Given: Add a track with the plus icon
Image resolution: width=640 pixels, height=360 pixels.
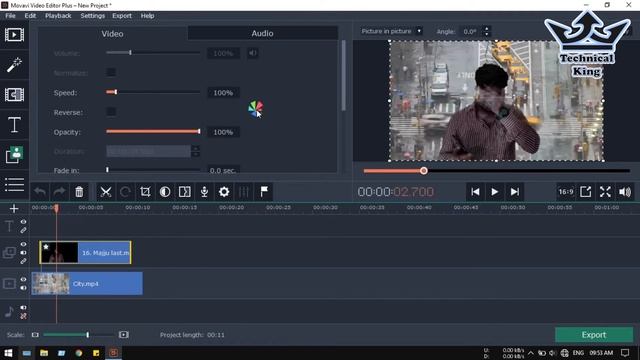Looking at the screenshot, I should (14, 209).
